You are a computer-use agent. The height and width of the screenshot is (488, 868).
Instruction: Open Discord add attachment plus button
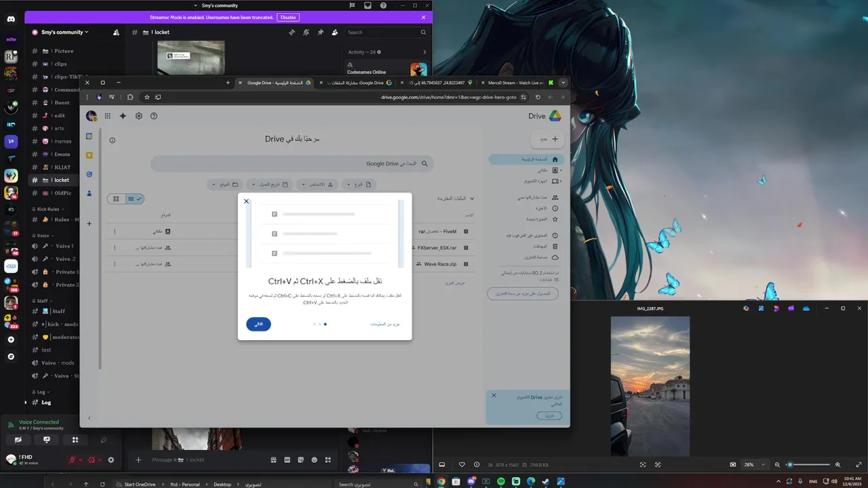tap(138, 460)
